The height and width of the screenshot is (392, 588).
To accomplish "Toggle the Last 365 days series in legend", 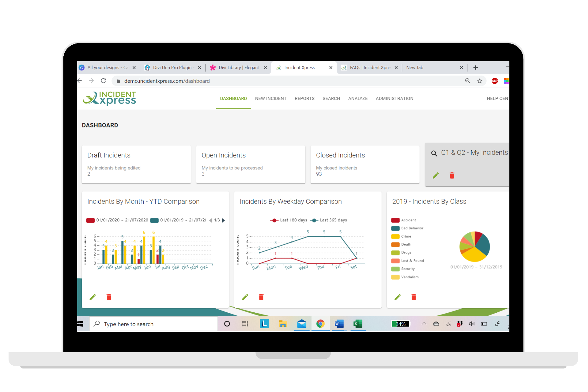I will pos(333,220).
